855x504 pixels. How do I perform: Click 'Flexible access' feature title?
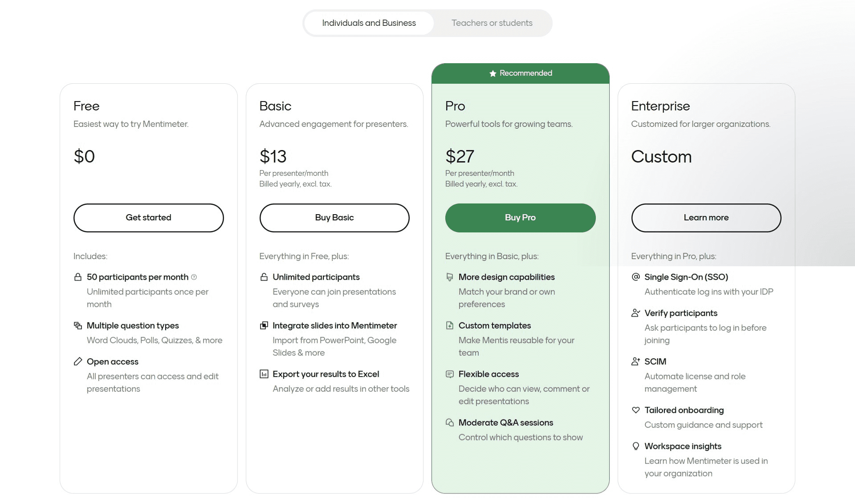pyautogui.click(x=489, y=374)
